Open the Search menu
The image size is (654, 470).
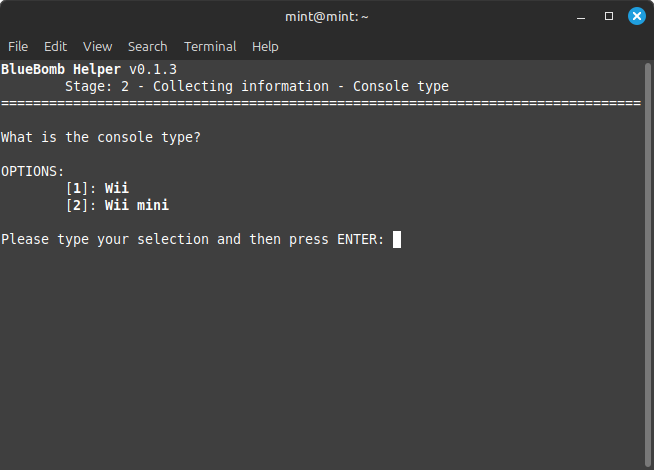148,46
